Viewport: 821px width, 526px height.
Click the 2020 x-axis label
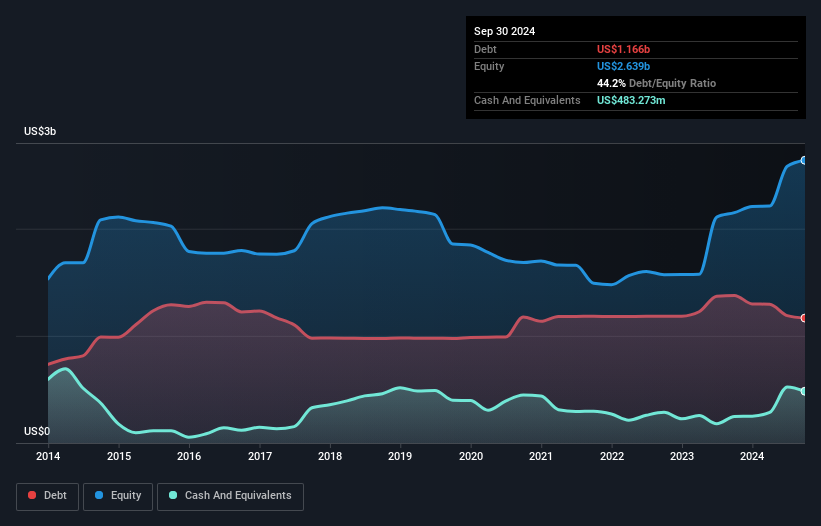coord(471,456)
